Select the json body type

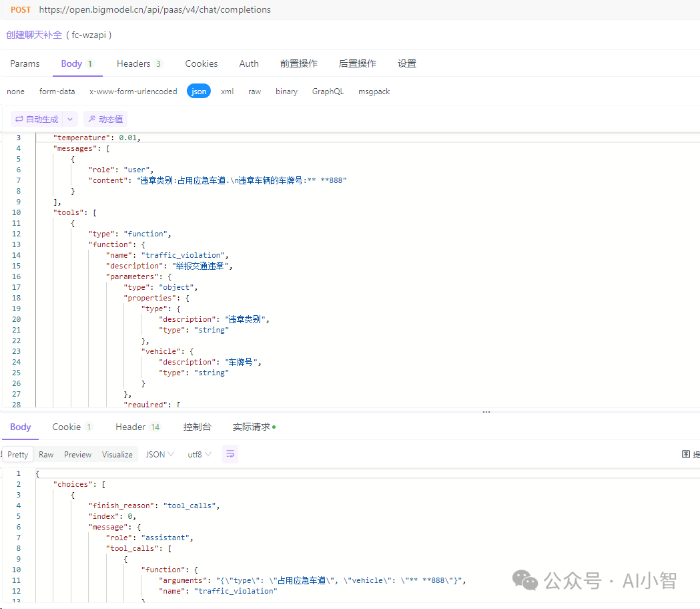click(199, 91)
